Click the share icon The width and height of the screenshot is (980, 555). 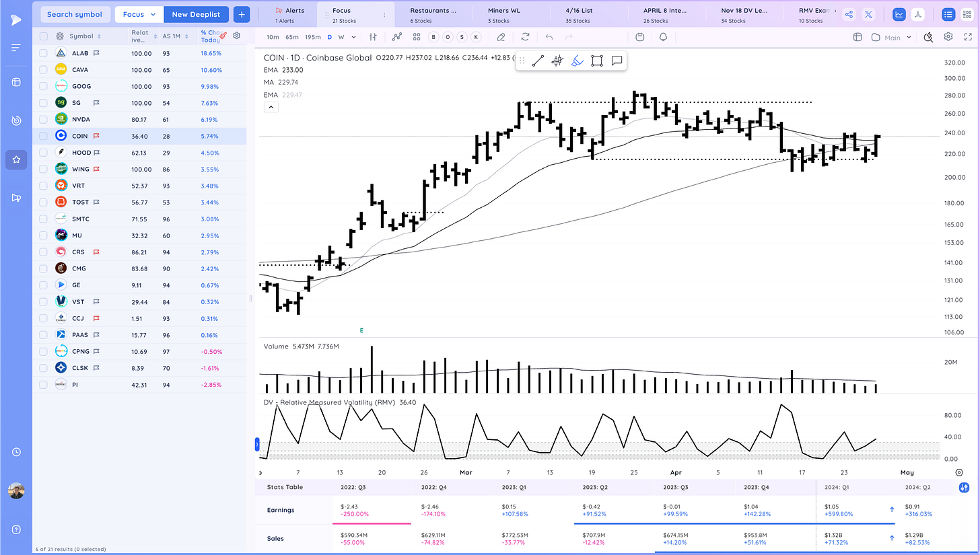point(849,14)
